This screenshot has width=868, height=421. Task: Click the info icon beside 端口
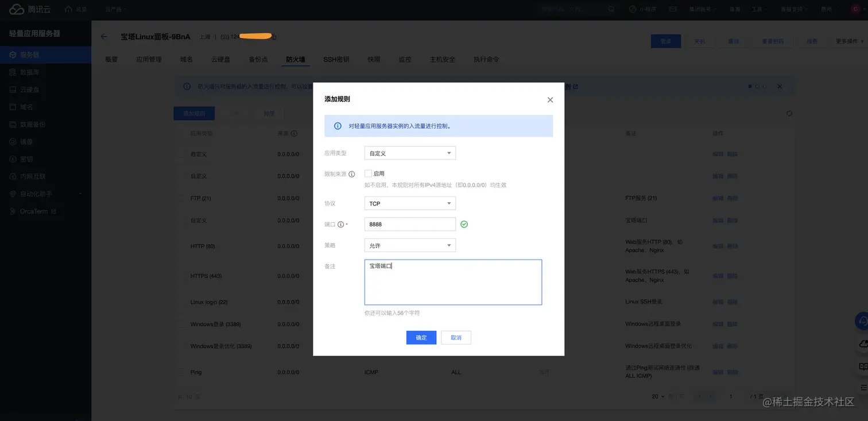[x=340, y=225]
